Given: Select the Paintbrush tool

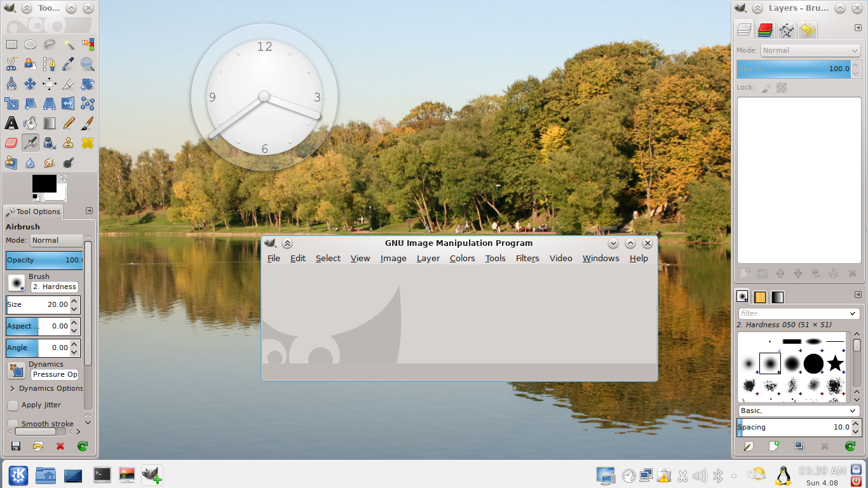Looking at the screenshot, I should coord(88,123).
